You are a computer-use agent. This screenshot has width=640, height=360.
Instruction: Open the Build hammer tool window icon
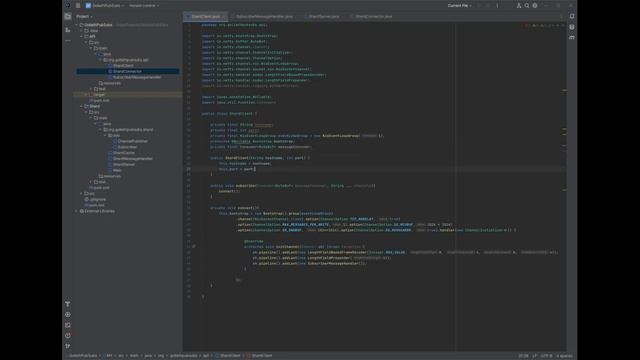click(x=68, y=304)
